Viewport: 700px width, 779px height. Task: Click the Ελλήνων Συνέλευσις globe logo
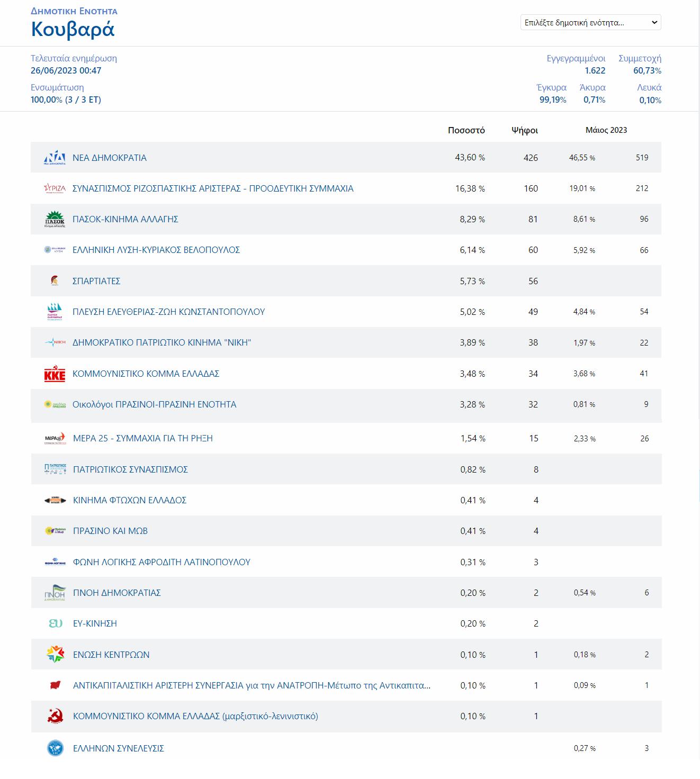(55, 748)
